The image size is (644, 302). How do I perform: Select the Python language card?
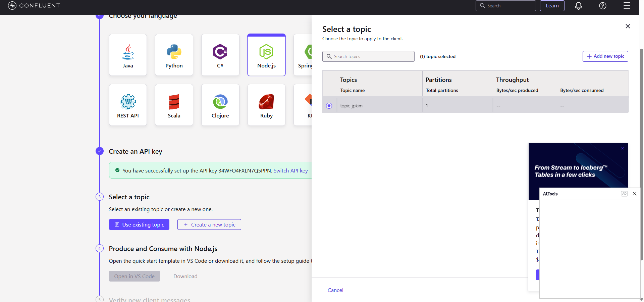[x=174, y=55]
